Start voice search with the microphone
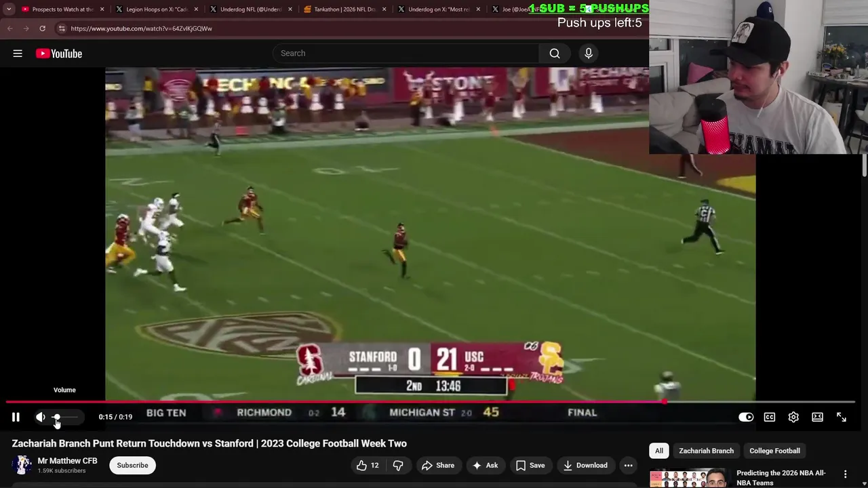The image size is (868, 488). click(x=589, y=54)
